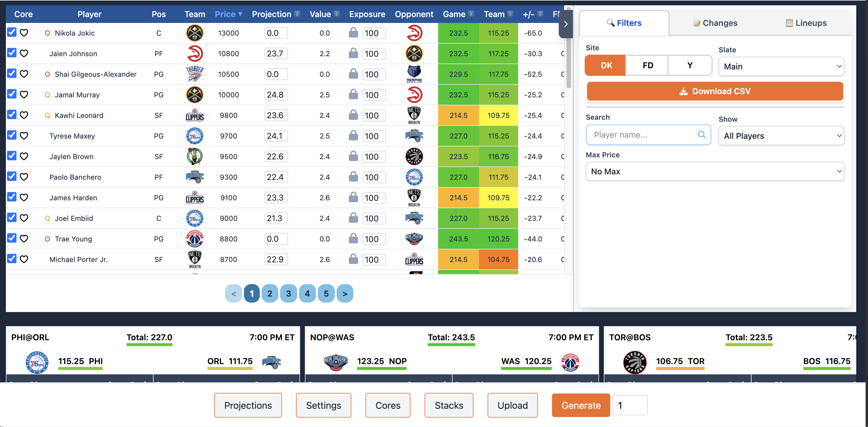Click the search magnifier in Player name field
This screenshot has width=868, height=427.
coord(701,135)
